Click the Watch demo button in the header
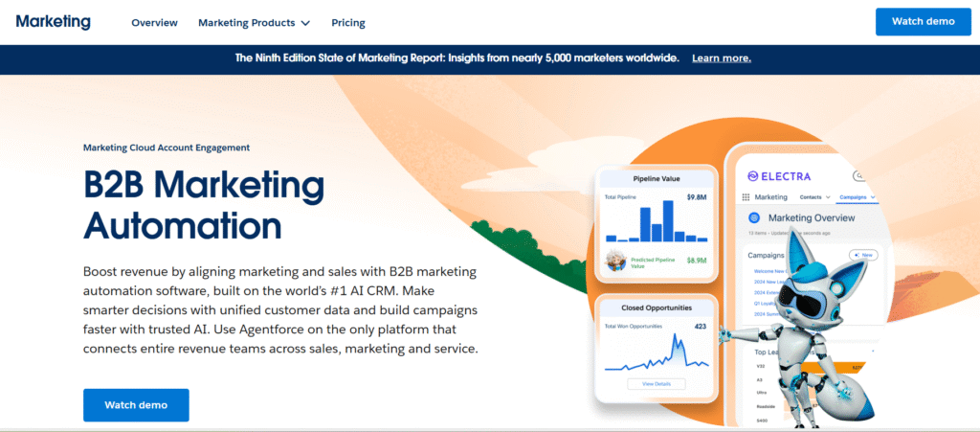 [924, 21]
